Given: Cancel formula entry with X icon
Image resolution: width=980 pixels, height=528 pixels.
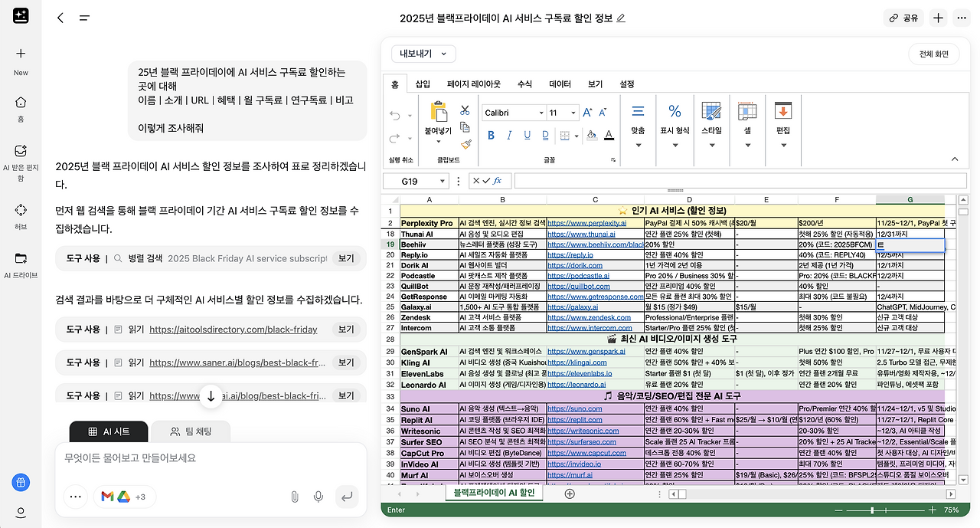Looking at the screenshot, I should 476,181.
